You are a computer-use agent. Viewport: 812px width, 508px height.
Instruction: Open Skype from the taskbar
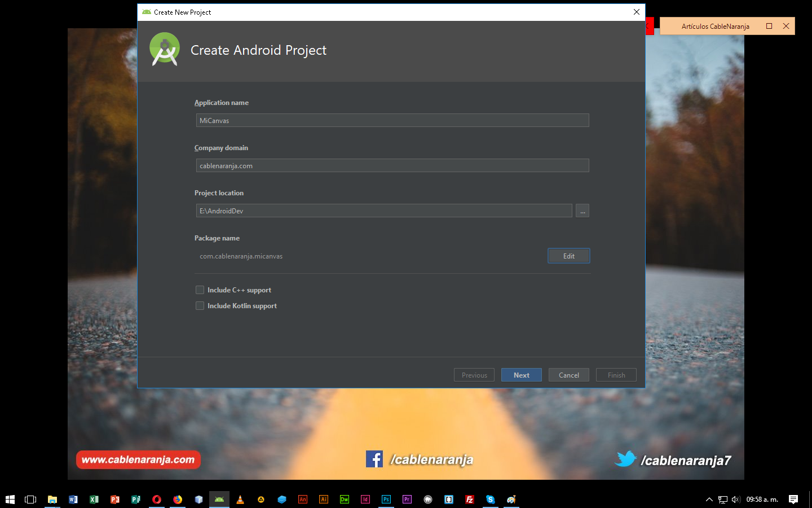[491, 500]
